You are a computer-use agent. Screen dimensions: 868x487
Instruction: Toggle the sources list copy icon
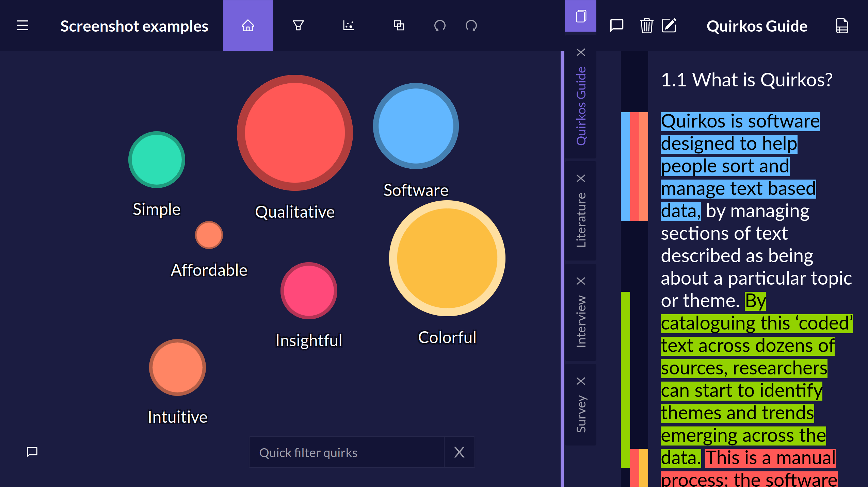[x=581, y=16]
